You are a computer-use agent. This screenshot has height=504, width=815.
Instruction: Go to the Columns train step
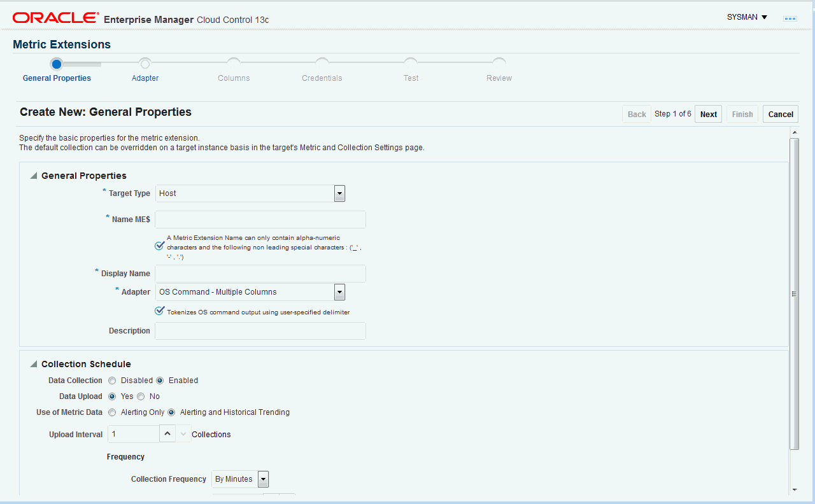[234, 78]
